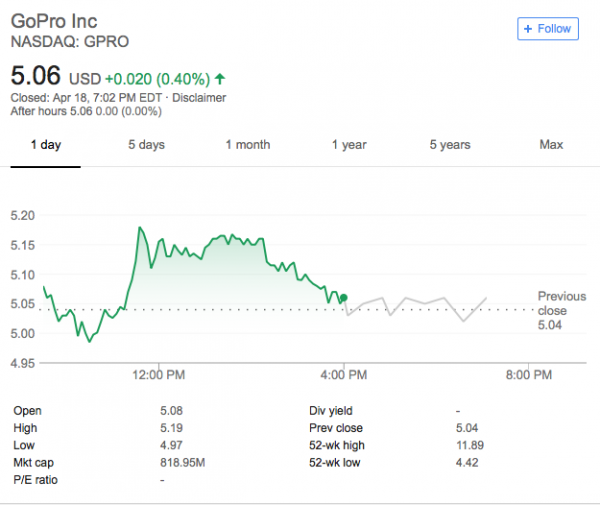Click the 5.06 current price

[x=36, y=76]
